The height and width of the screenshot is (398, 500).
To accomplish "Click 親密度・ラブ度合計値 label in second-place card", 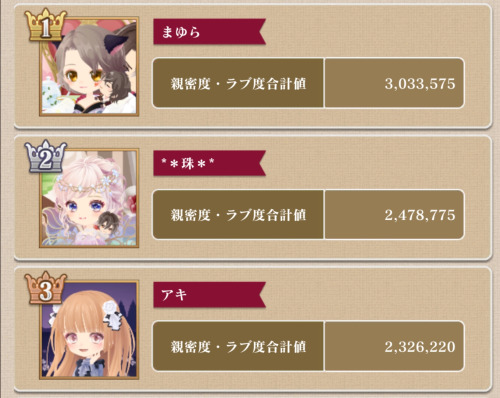I will (238, 215).
